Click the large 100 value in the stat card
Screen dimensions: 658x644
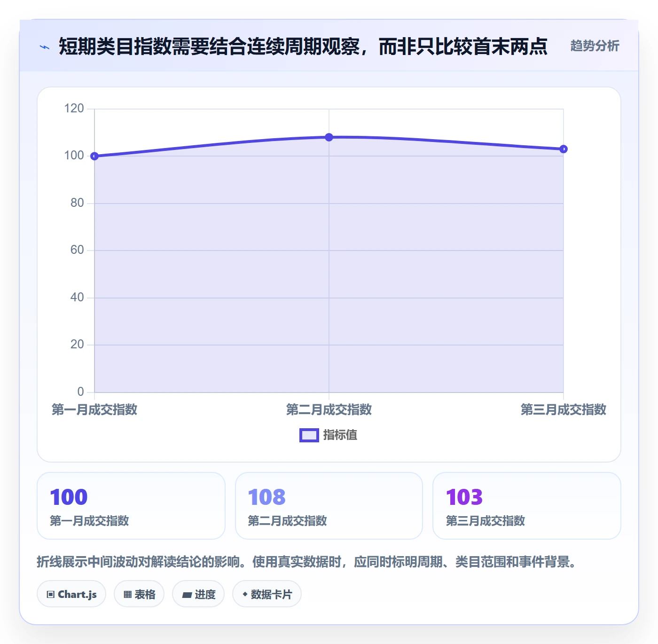pos(69,497)
